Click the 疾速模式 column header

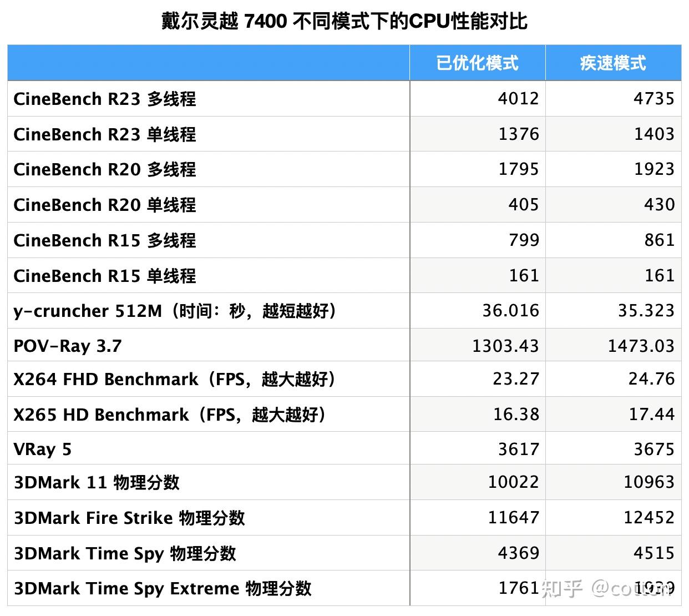coord(614,63)
